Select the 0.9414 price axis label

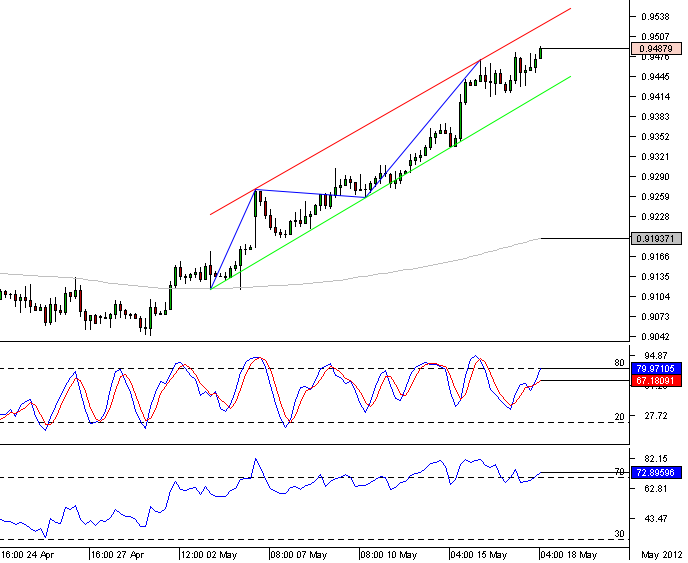(656, 97)
